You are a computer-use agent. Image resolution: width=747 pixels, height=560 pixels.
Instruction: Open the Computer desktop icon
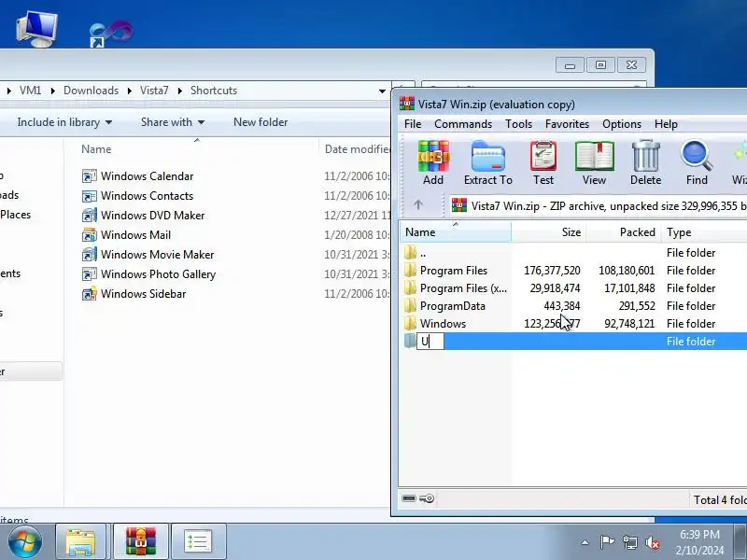36,29
